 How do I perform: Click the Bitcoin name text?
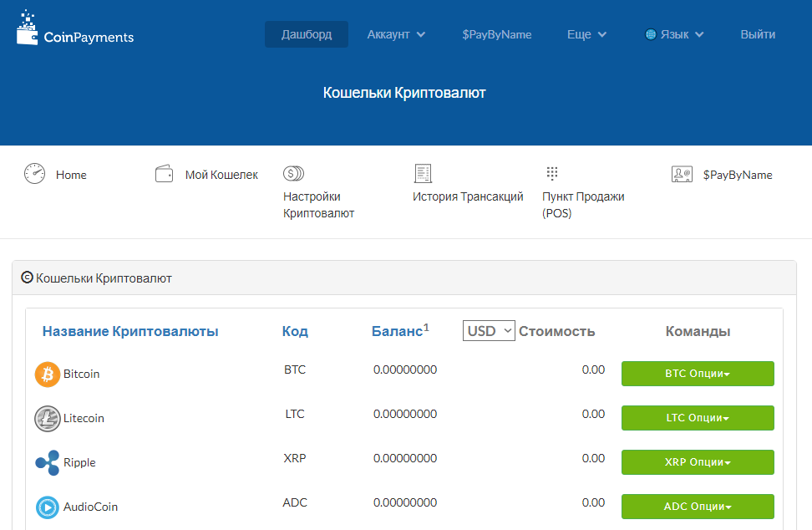81,374
